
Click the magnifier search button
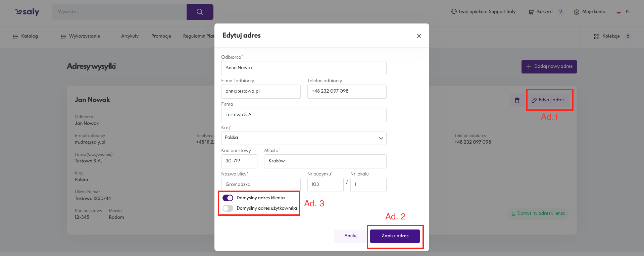pos(200,12)
